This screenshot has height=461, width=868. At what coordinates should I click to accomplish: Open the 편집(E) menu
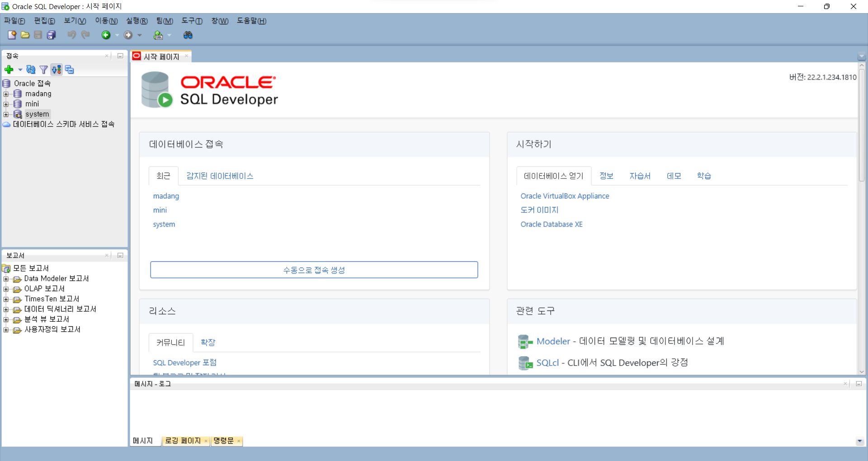(44, 21)
